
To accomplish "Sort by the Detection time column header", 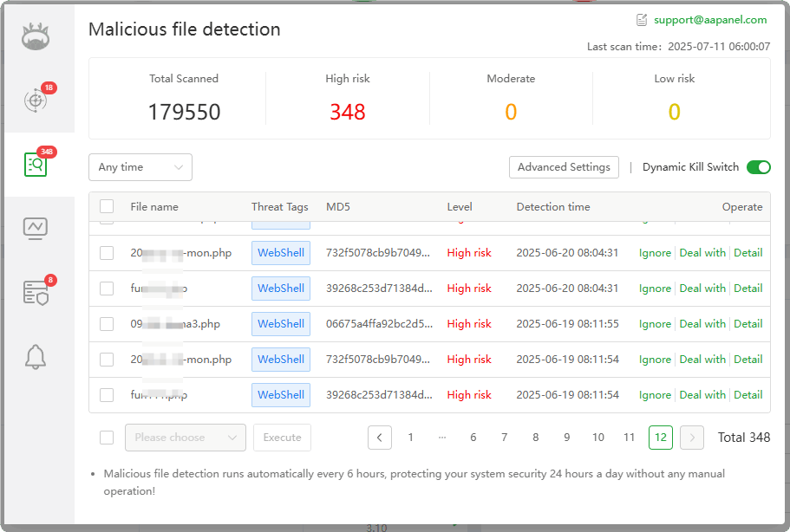I will (552, 206).
